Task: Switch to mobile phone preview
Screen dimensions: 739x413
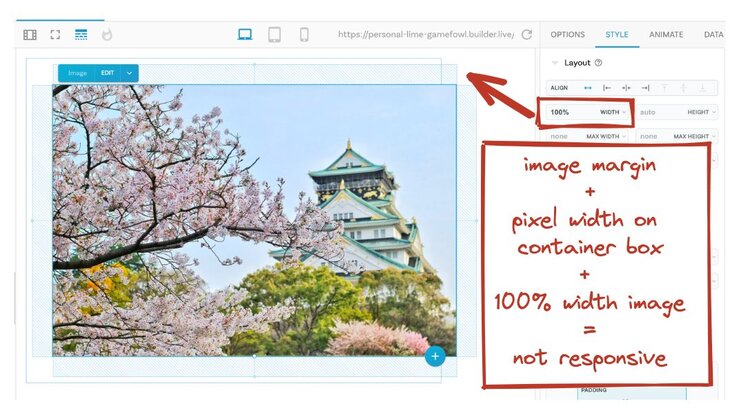Action: [x=304, y=34]
